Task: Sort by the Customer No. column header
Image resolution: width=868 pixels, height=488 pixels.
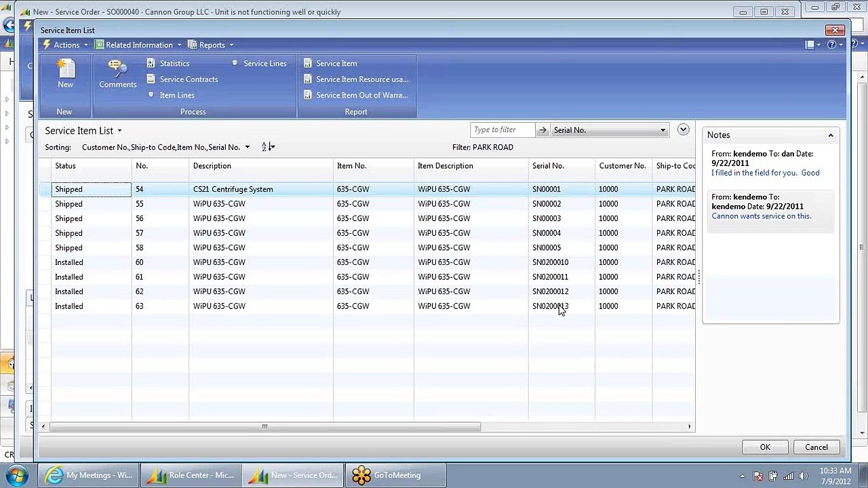Action: (x=623, y=166)
